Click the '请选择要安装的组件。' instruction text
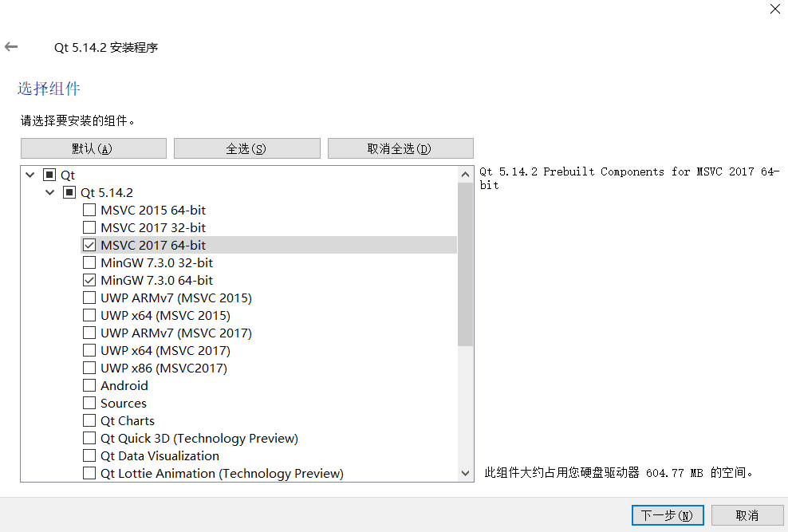Viewport: 788px width, 532px height. click(77, 120)
